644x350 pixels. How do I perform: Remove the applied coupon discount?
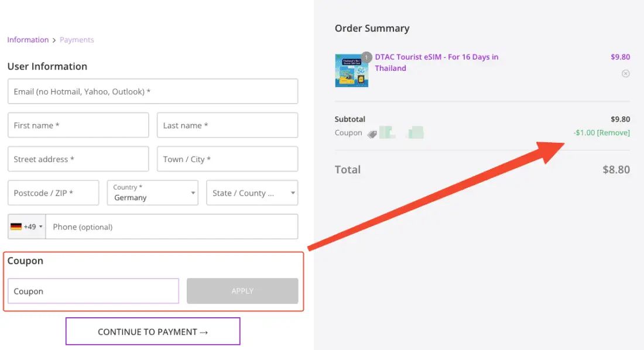pyautogui.click(x=614, y=133)
